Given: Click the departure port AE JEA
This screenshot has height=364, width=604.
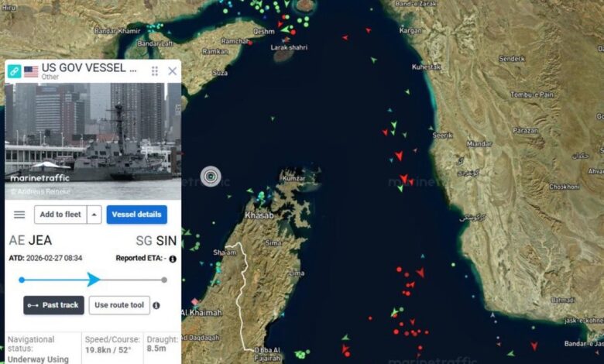Looking at the screenshot, I should coord(30,241).
